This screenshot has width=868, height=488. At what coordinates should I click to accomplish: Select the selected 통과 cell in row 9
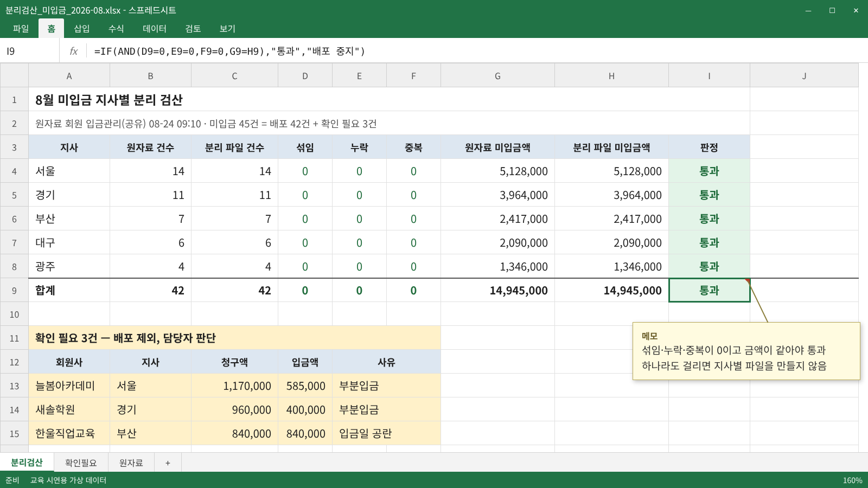(x=709, y=290)
